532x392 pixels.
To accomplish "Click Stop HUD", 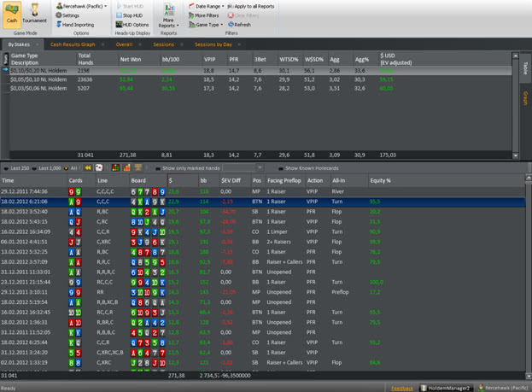I will click(130, 15).
